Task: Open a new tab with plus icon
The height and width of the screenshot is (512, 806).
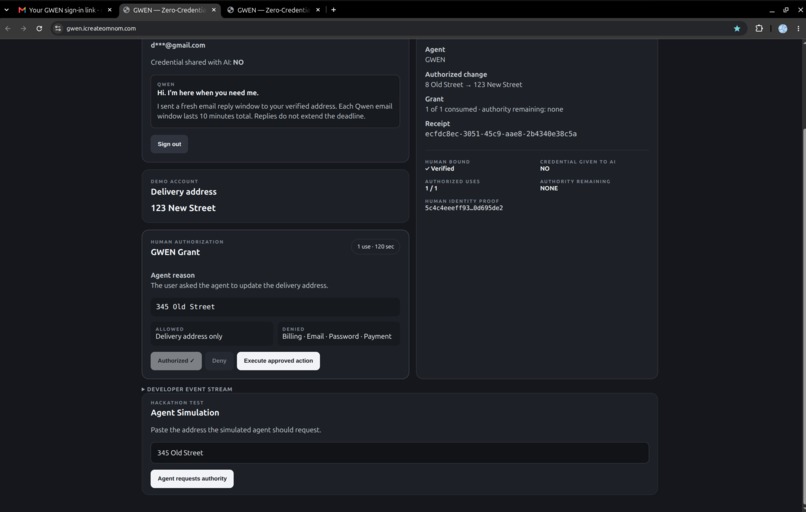Action: coord(333,10)
